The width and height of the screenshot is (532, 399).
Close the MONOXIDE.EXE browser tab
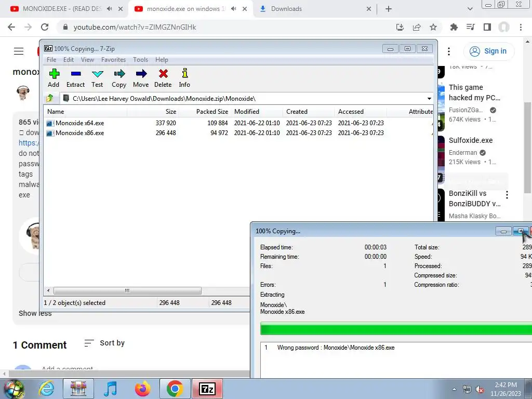coord(121,9)
